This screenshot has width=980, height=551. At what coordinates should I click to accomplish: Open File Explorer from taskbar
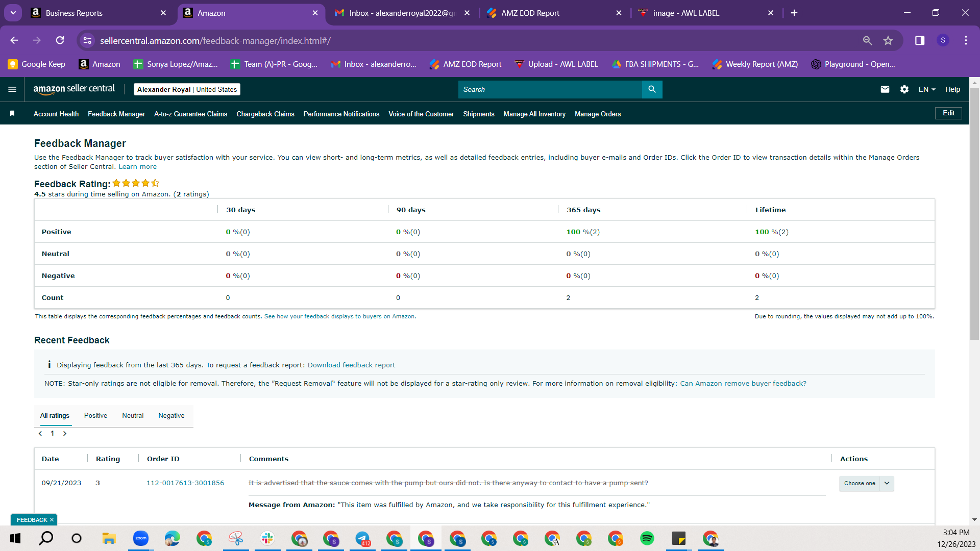[x=109, y=538]
